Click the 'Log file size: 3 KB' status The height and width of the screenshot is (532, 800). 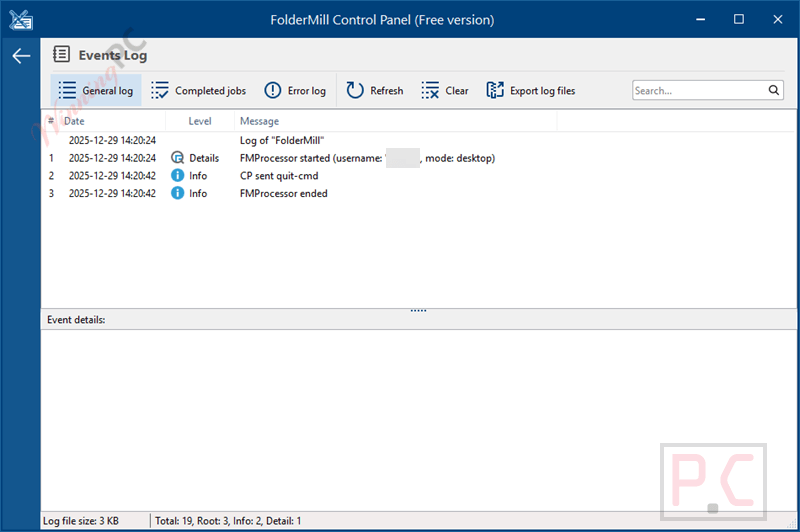(x=81, y=521)
